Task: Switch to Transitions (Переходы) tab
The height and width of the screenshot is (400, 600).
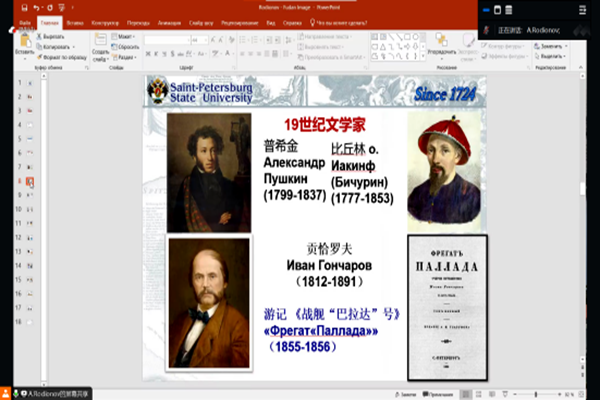Action: [x=138, y=23]
